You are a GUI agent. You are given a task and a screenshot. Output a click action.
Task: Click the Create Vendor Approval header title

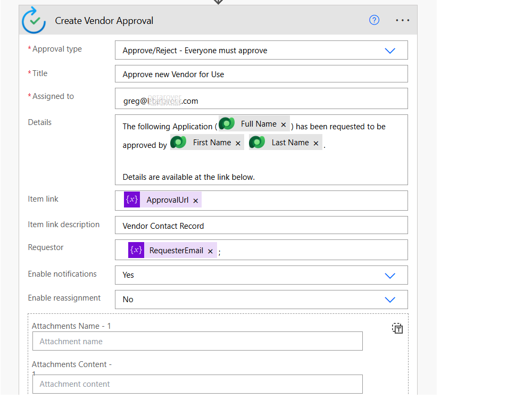pyautogui.click(x=104, y=21)
